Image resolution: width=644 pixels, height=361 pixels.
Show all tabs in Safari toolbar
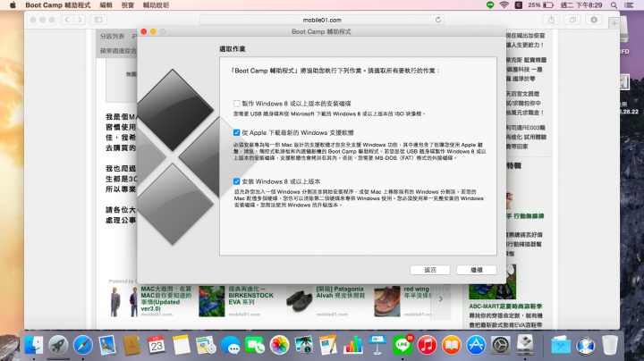click(572, 20)
